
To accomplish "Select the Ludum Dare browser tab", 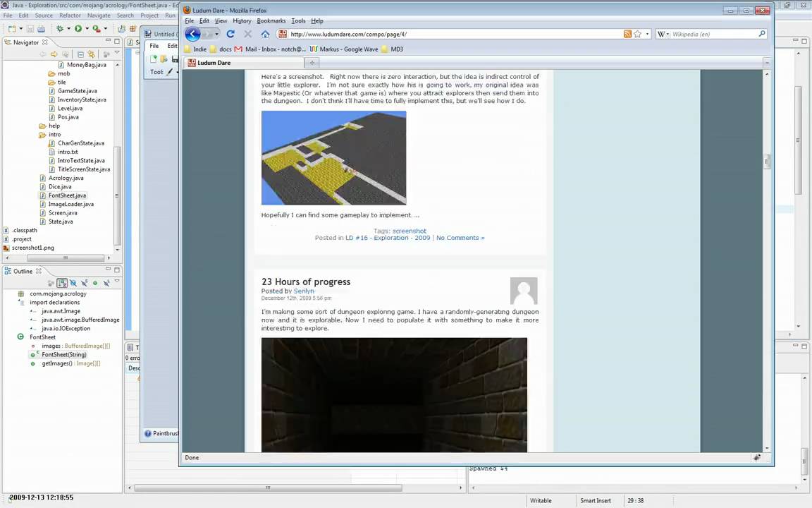I will point(243,63).
